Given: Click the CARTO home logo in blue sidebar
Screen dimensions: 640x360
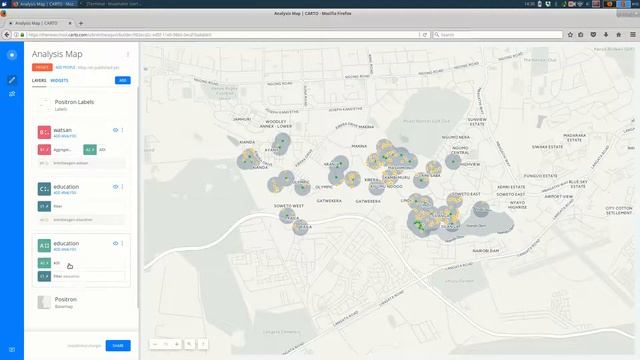Looking at the screenshot, I should click(x=12, y=55).
